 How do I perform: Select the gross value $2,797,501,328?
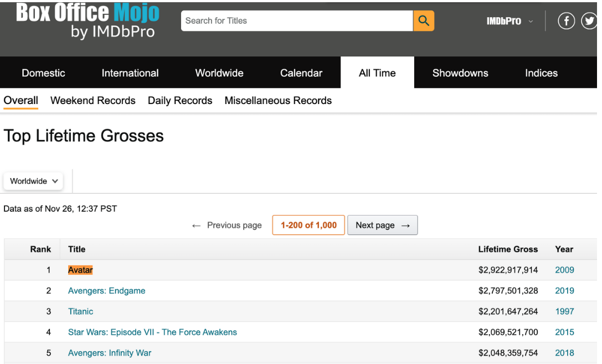508,291
